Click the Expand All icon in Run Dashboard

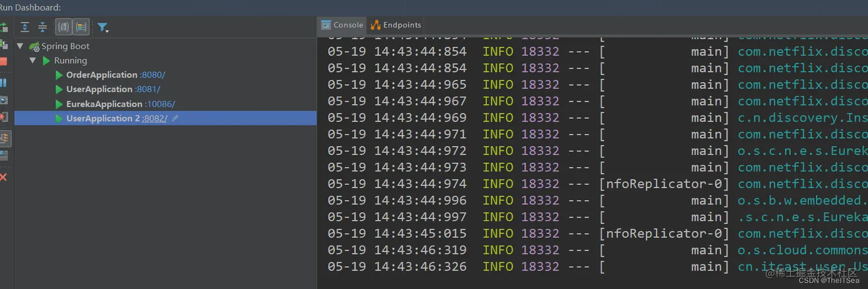click(25, 27)
